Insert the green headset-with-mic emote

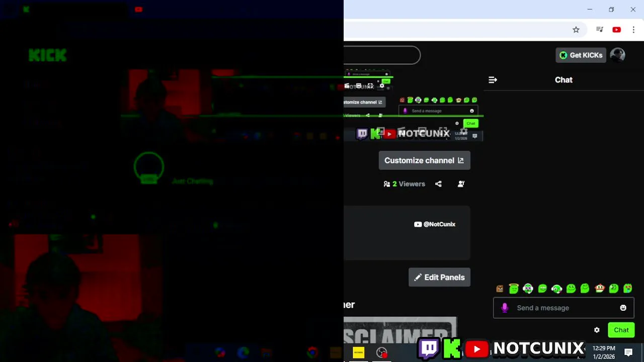(x=556, y=289)
